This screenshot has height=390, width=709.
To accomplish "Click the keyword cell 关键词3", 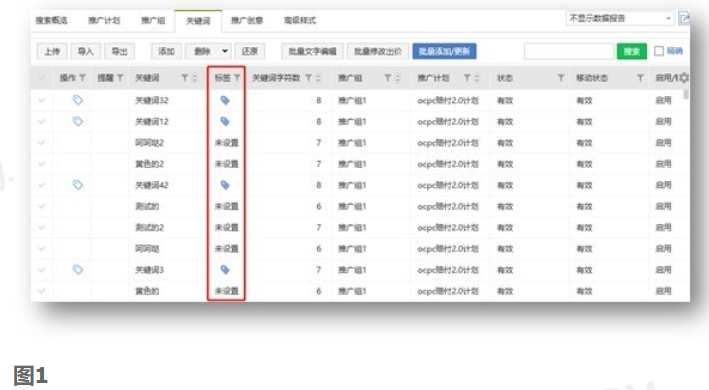I will (149, 270).
